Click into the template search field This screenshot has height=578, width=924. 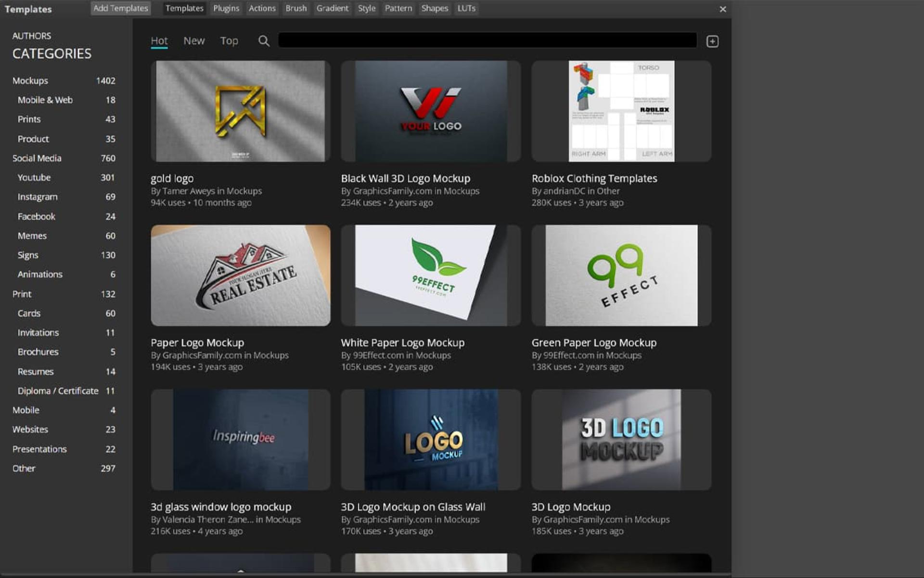(487, 40)
